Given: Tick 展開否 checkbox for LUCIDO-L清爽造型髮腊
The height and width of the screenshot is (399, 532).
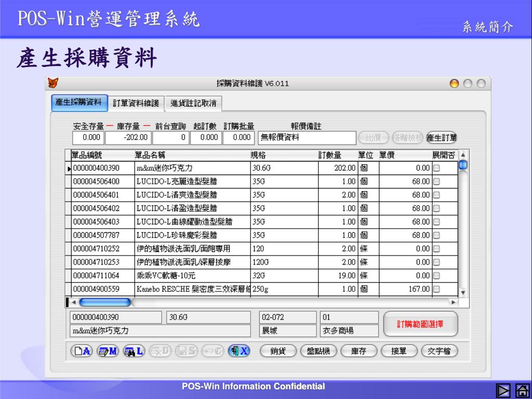Looking at the screenshot, I should (x=436, y=195).
